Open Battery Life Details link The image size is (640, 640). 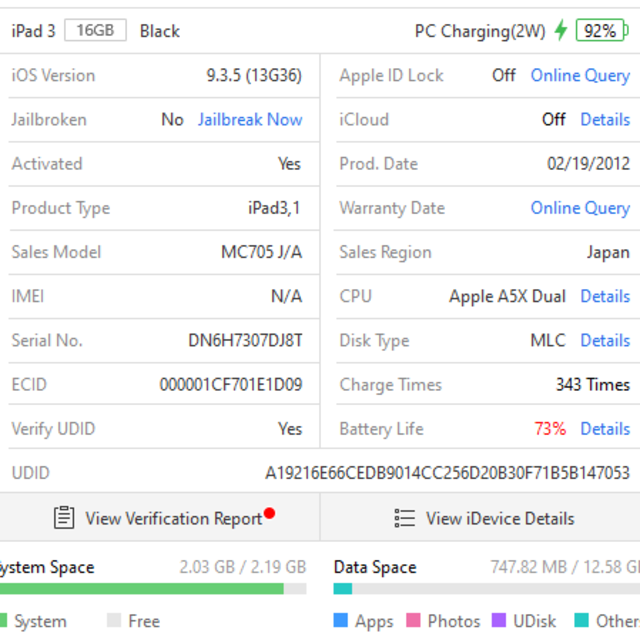pyautogui.click(x=605, y=429)
